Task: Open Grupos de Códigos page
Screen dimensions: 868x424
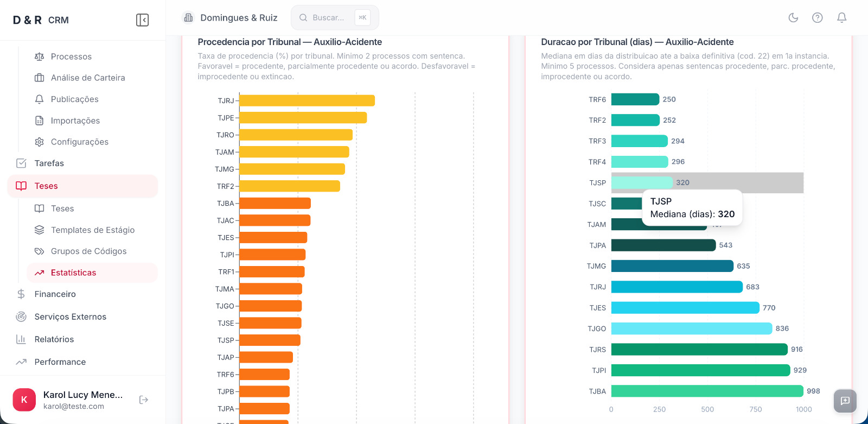Action: pyautogui.click(x=88, y=251)
